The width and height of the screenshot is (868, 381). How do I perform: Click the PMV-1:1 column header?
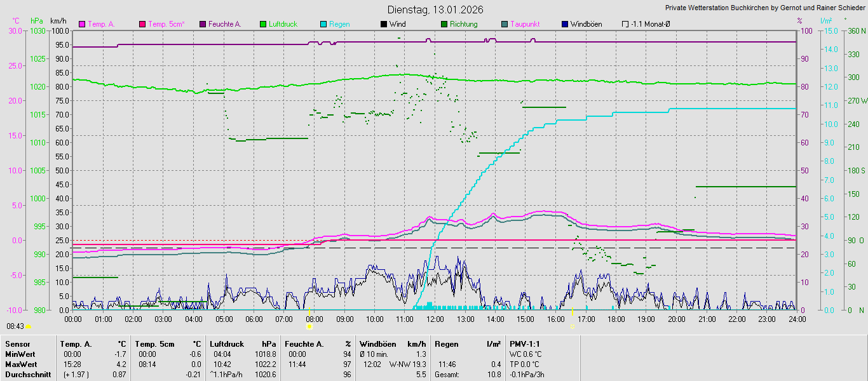(525, 344)
